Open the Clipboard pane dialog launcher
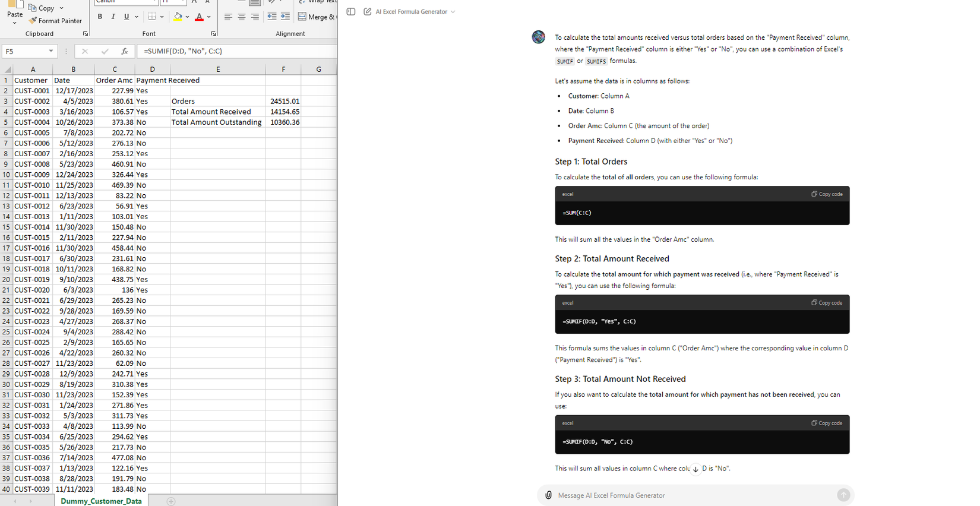This screenshot has height=506, width=980. point(86,34)
